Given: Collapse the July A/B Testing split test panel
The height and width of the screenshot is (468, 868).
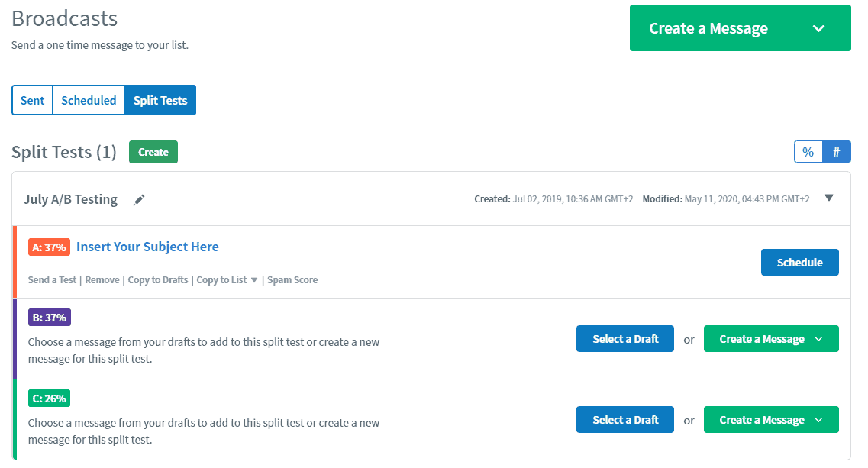Looking at the screenshot, I should [x=829, y=197].
